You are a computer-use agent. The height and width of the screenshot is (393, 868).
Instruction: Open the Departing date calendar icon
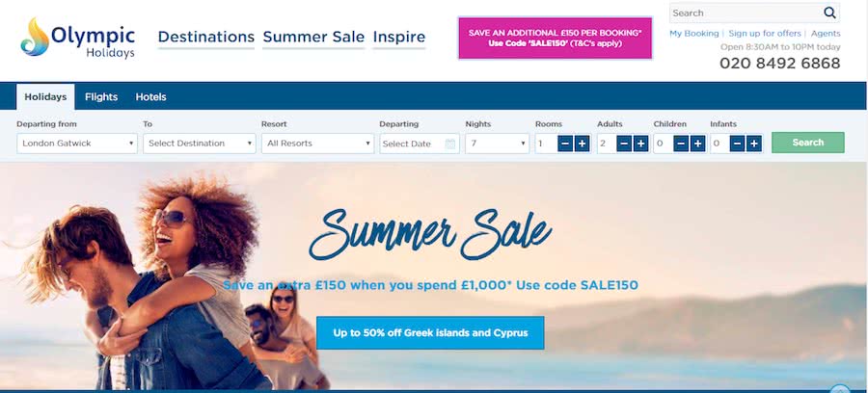(450, 144)
